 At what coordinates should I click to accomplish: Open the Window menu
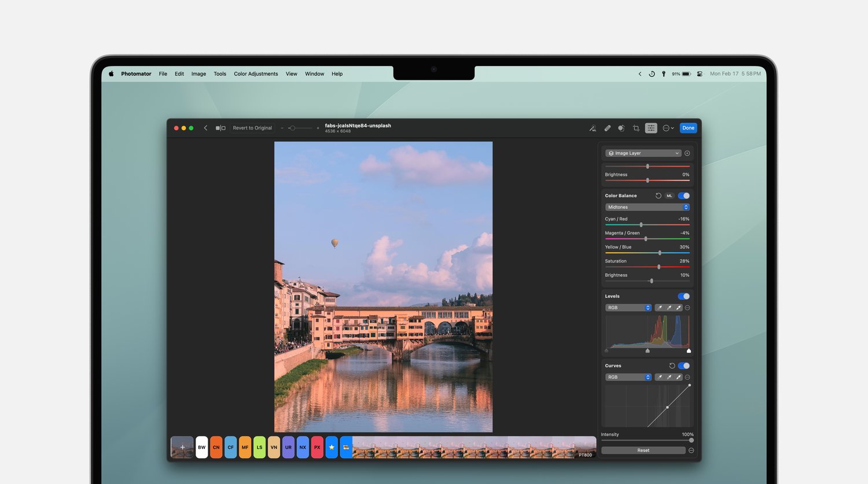coord(315,74)
